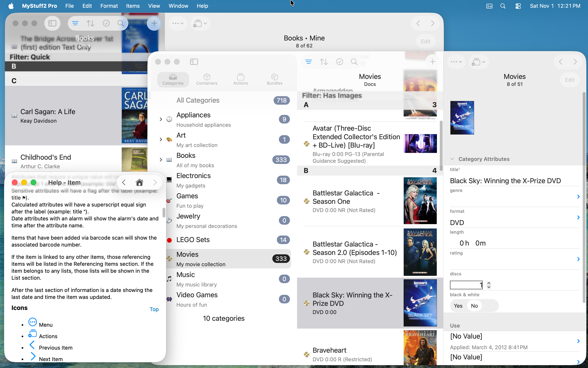Viewport: 588px width, 368px height.
Task: Click Top link in Help window
Action: coord(154,309)
